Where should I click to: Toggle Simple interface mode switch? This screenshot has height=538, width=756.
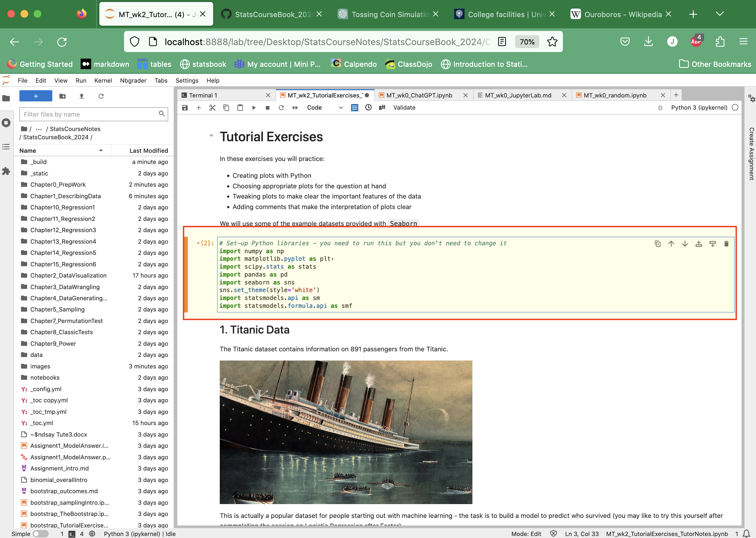click(x=40, y=534)
